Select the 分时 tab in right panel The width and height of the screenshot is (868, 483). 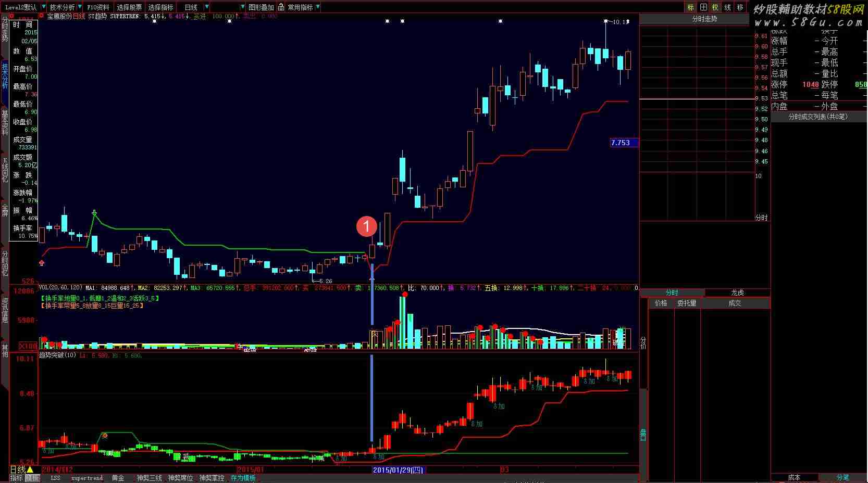click(x=672, y=293)
